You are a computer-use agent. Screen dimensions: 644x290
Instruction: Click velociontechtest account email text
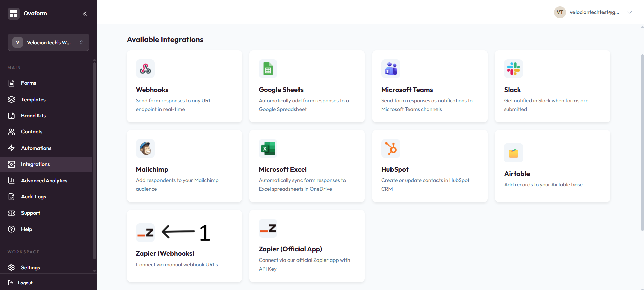point(594,12)
